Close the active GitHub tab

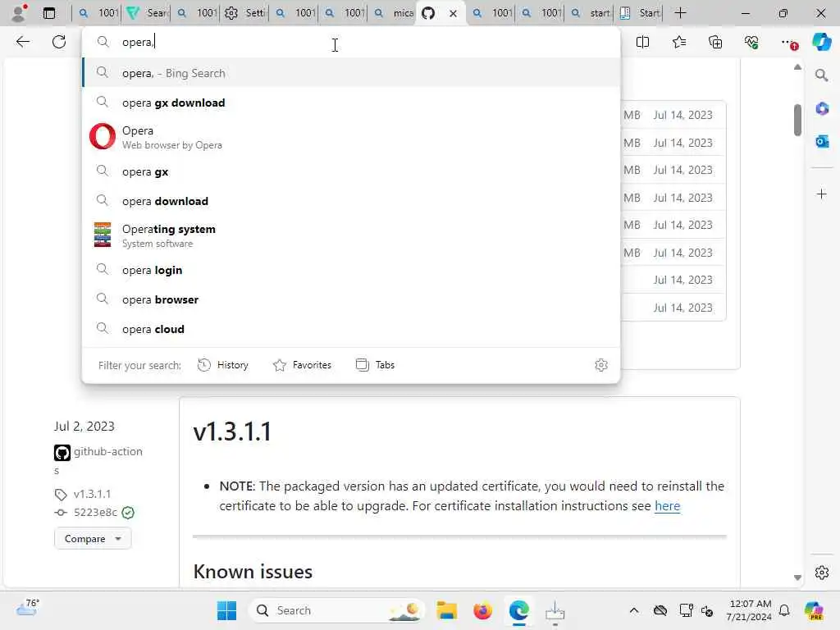[453, 13]
